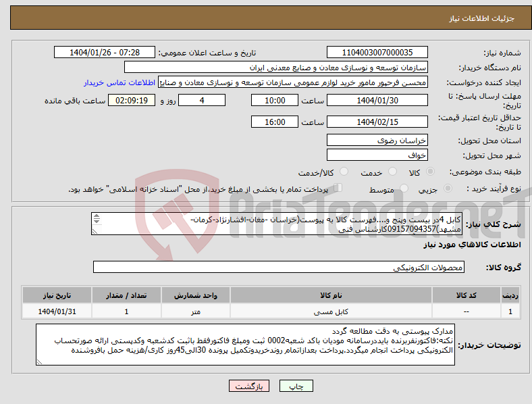Click the request creator name field
Image resolution: width=532 pixels, height=404 pixels.
pos(293,82)
